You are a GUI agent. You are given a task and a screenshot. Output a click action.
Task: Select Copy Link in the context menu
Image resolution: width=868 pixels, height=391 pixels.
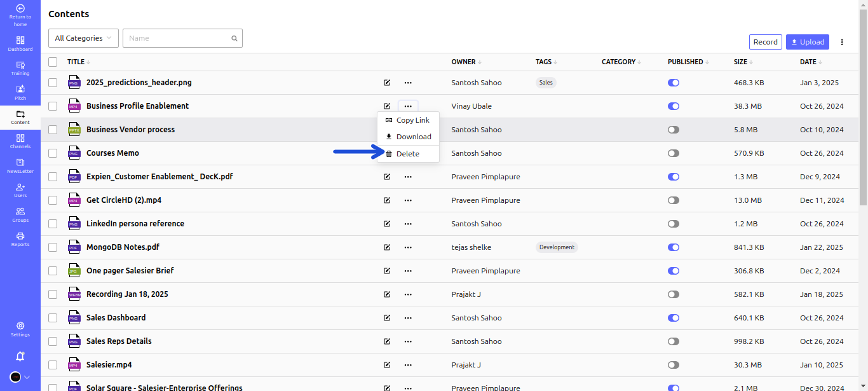[412, 120]
